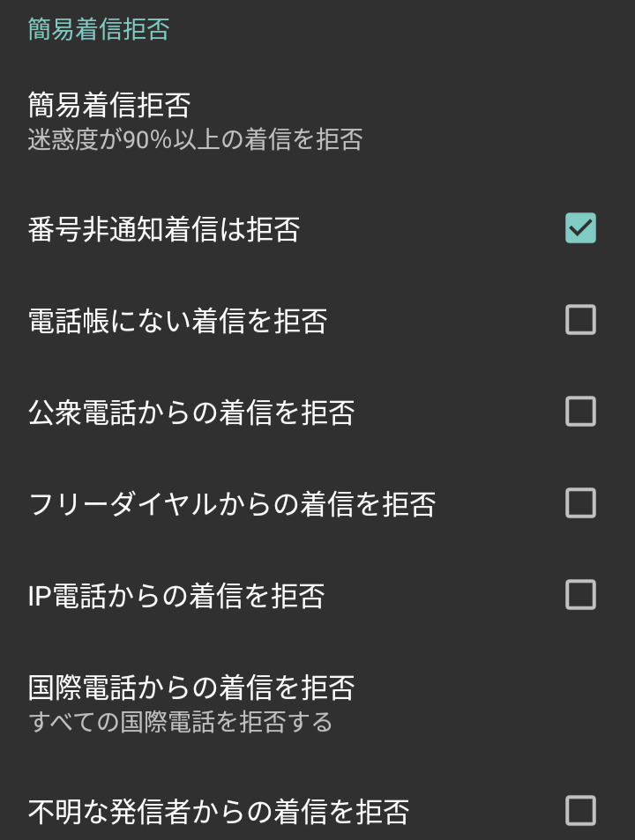Viewport: 635px width, 840px height.
Task: Check the 公衆電話からの着信を拒否 box
Action: [x=580, y=412]
